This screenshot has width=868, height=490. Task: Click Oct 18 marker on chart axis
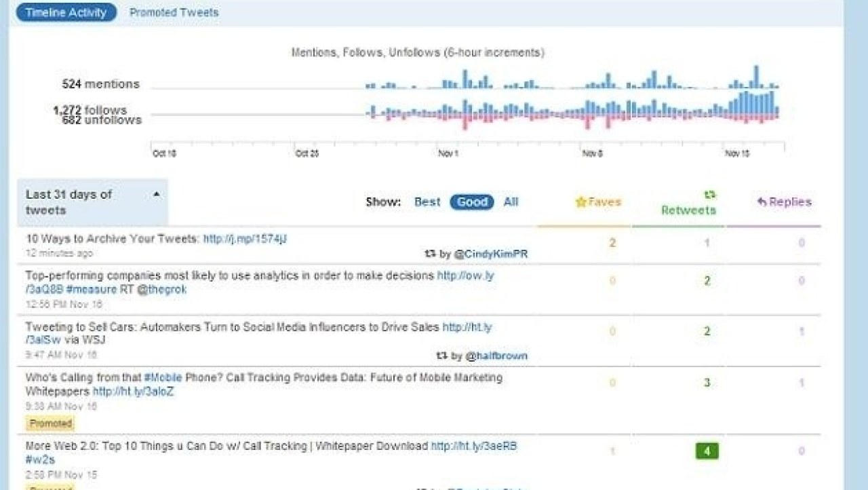point(165,154)
